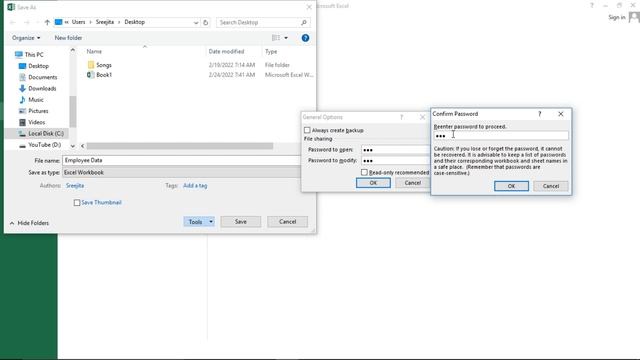This screenshot has width=640, height=360.
Task: Click Save in Save As dialog
Action: pos(241,222)
